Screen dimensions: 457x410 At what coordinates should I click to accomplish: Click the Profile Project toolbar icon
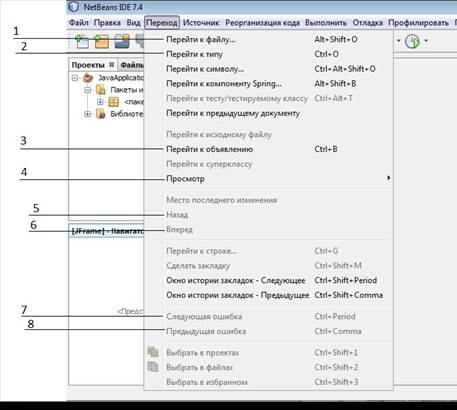(x=413, y=41)
